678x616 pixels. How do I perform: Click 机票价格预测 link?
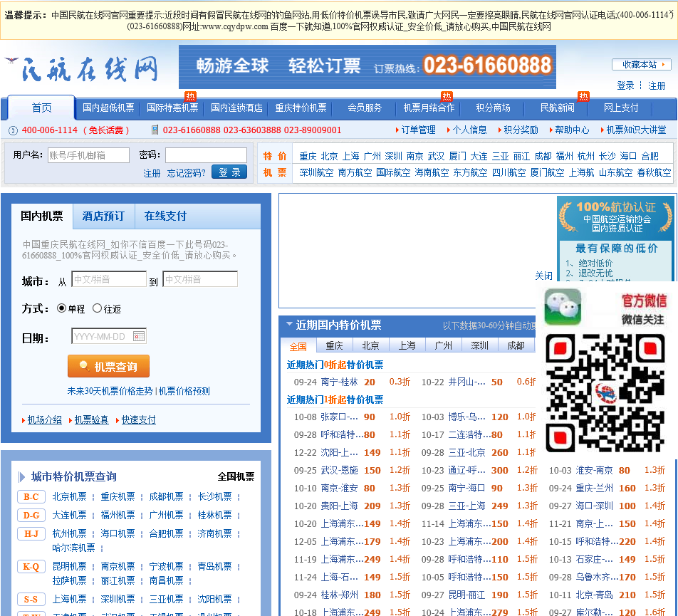(x=184, y=391)
